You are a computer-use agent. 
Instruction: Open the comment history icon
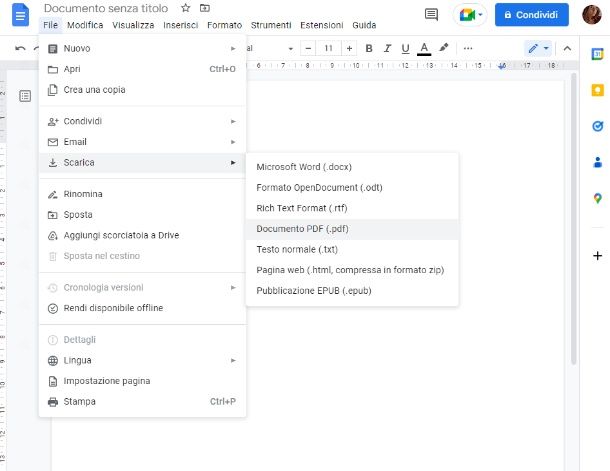431,15
